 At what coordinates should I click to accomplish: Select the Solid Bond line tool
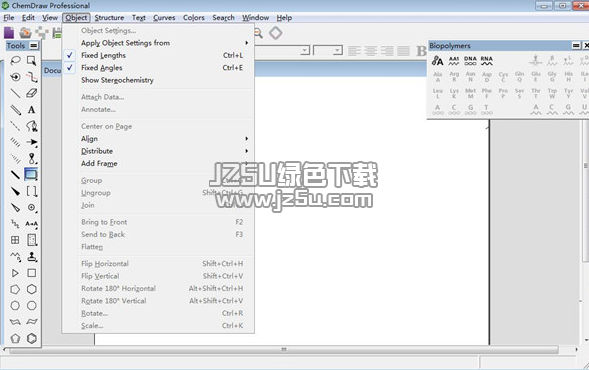15,93
